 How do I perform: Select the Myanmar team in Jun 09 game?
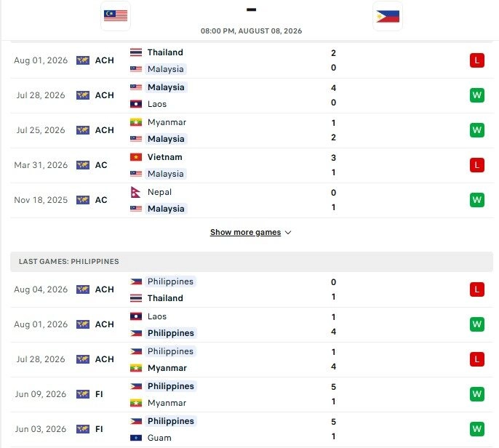[x=167, y=403]
